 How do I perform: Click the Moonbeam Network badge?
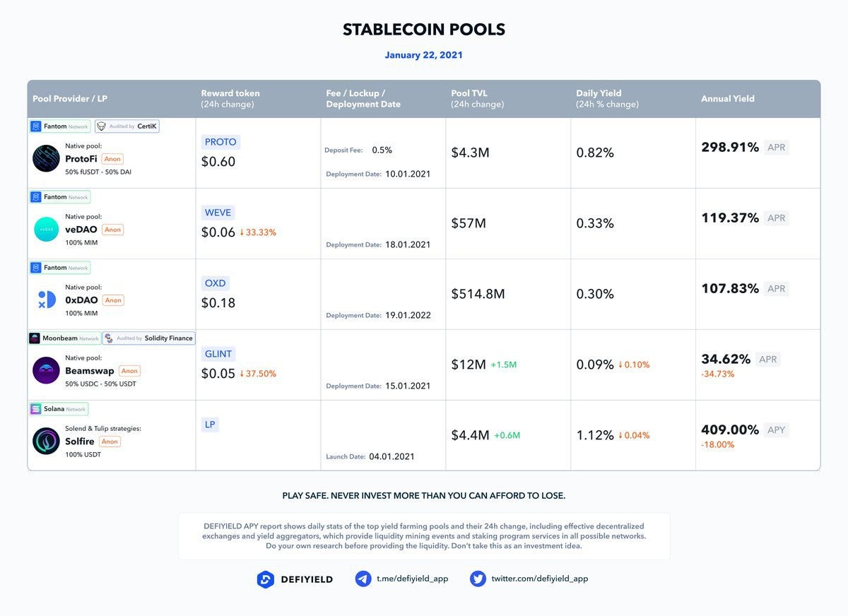coord(64,338)
